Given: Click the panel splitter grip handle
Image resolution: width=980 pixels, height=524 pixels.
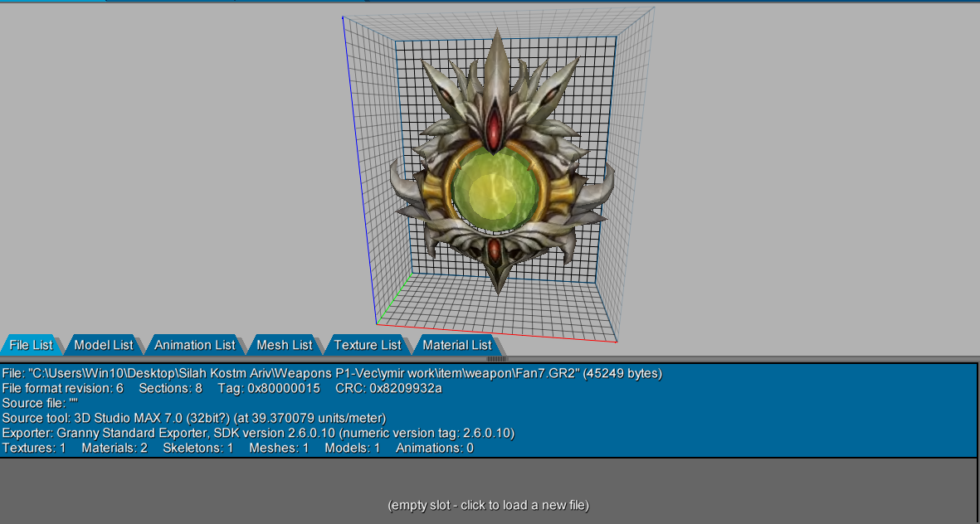Looking at the screenshot, I should [x=497, y=359].
